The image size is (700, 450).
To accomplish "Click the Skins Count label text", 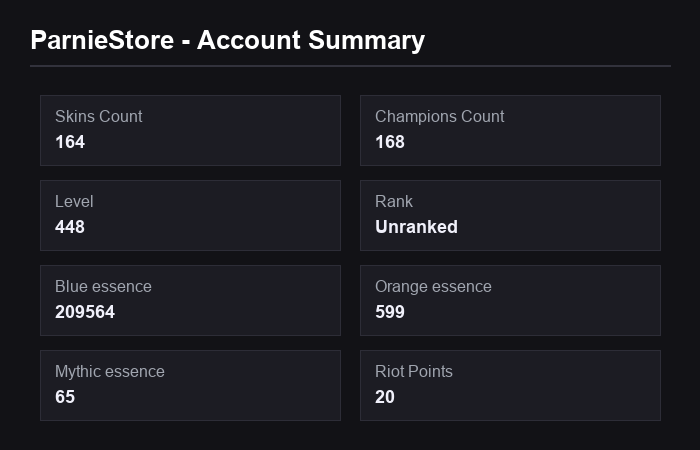I will point(99,117).
